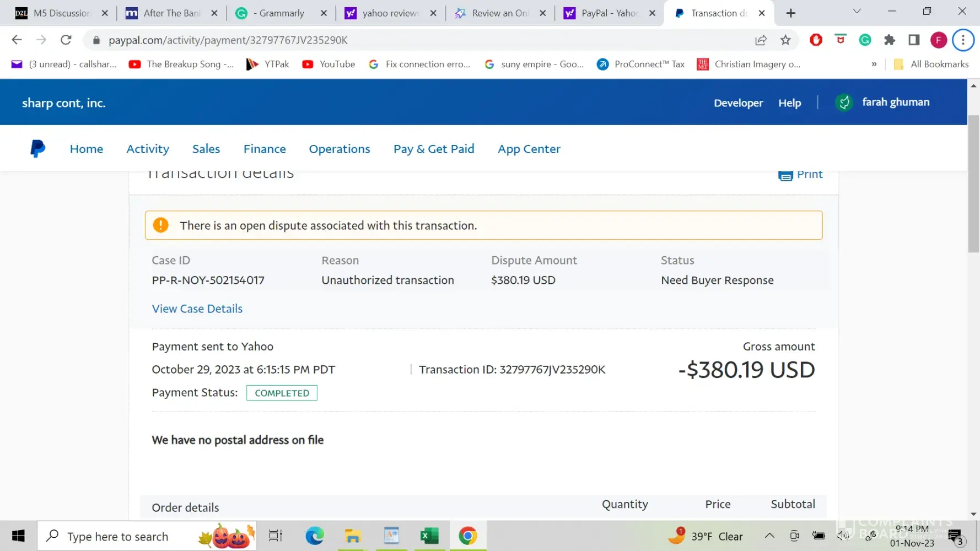
Task: Reload the PayPal page
Action: [x=66, y=40]
